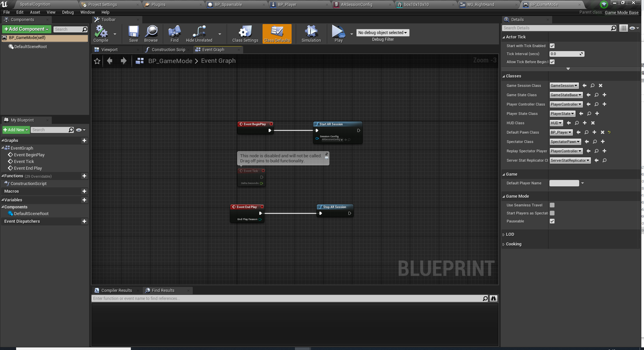Click the favorites star in the graph header
This screenshot has height=350, width=644.
pyautogui.click(x=97, y=61)
